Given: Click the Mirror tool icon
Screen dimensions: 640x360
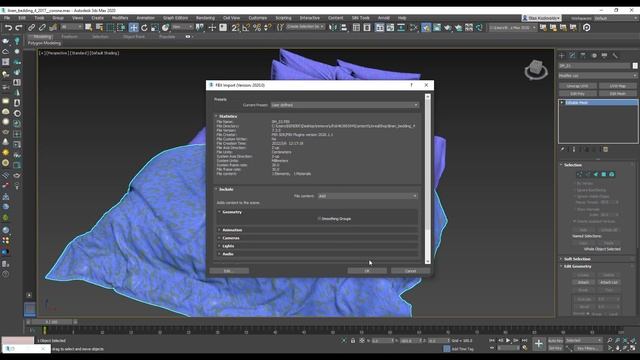Looking at the screenshot, I should (x=333, y=28).
